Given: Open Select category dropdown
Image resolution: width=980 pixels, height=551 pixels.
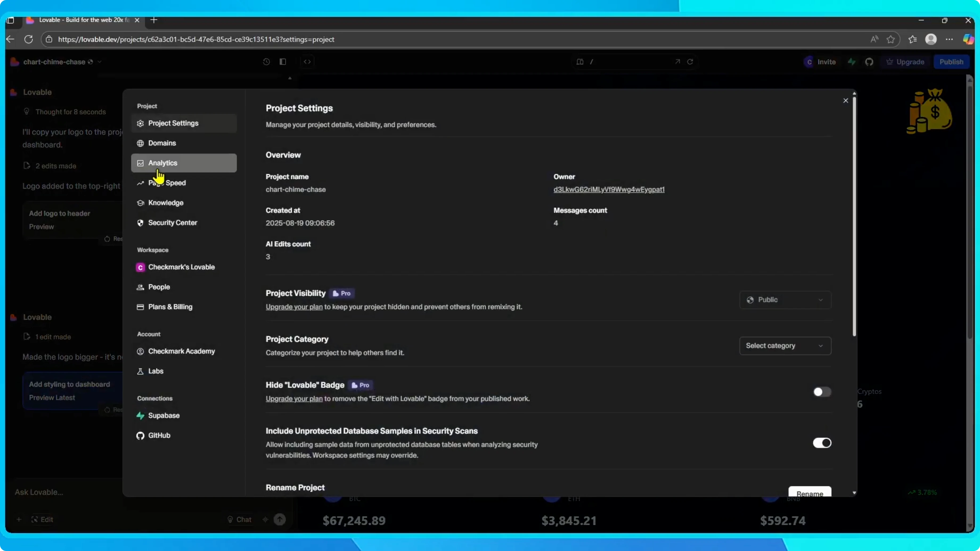Looking at the screenshot, I should point(785,346).
